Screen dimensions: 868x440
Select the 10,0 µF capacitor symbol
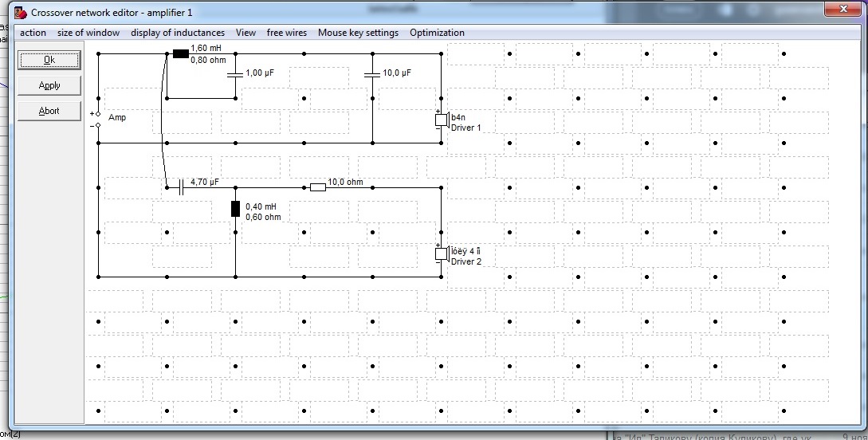(x=372, y=74)
